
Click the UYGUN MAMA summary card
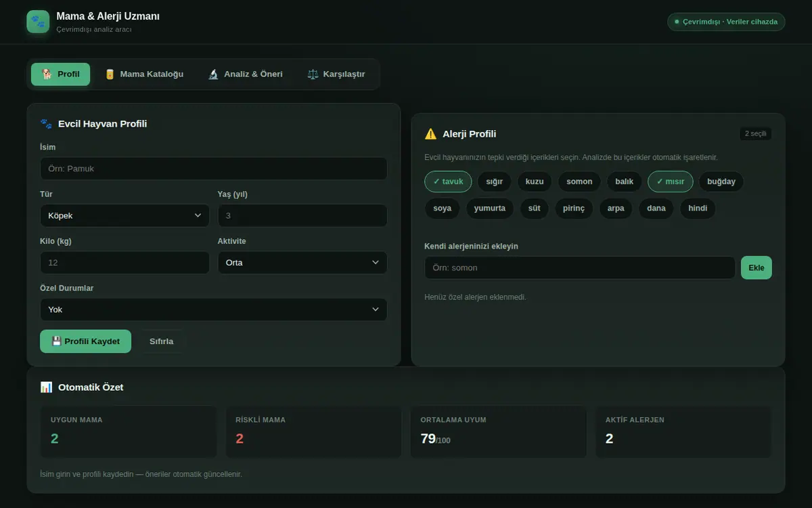click(x=129, y=431)
